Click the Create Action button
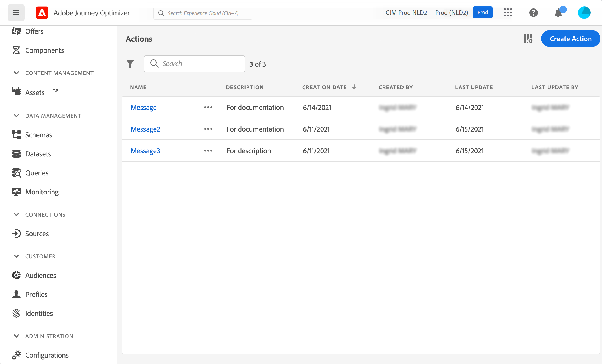 [x=571, y=39]
